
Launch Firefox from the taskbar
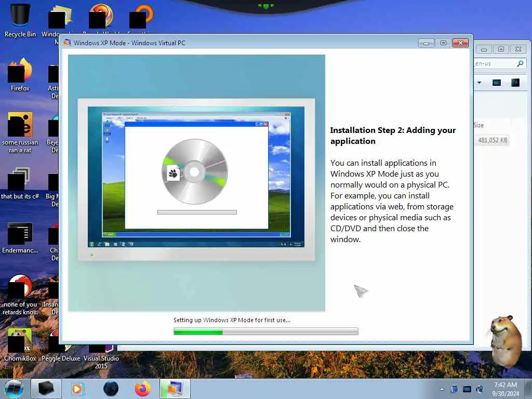pyautogui.click(x=143, y=389)
